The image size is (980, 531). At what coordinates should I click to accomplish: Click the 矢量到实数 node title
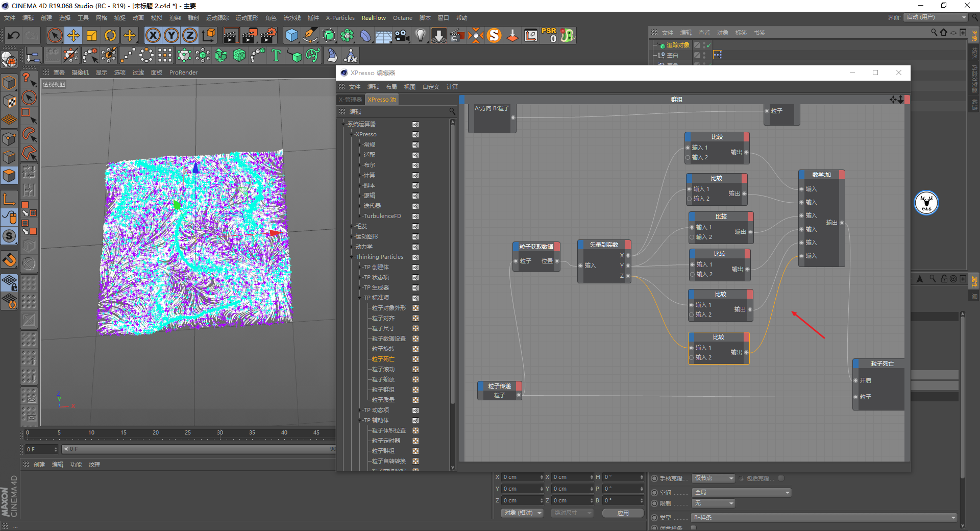pyautogui.click(x=604, y=245)
